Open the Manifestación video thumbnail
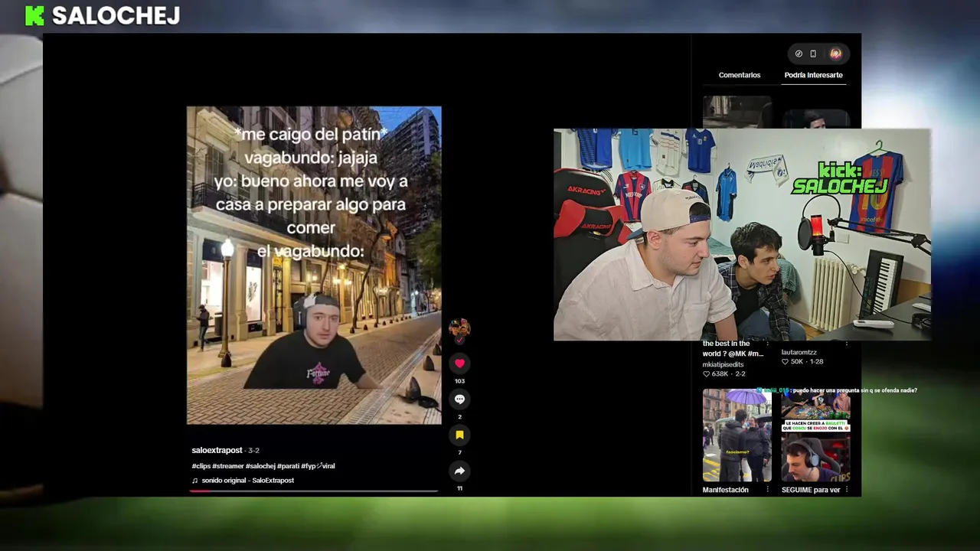Viewport: 980px width, 551px height. click(x=737, y=435)
